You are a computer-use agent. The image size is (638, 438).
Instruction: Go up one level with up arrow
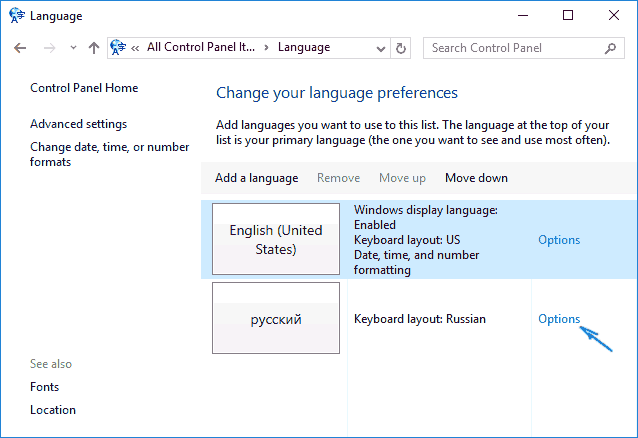[x=94, y=48]
